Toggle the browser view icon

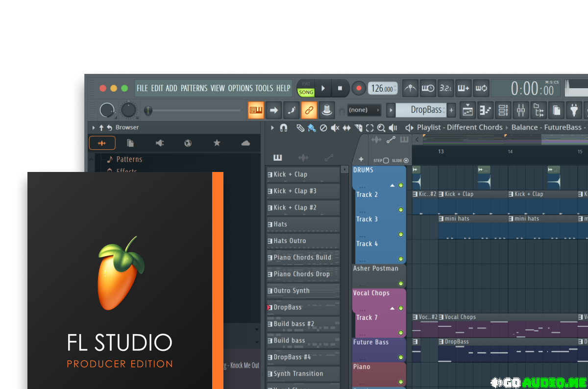pos(539,110)
